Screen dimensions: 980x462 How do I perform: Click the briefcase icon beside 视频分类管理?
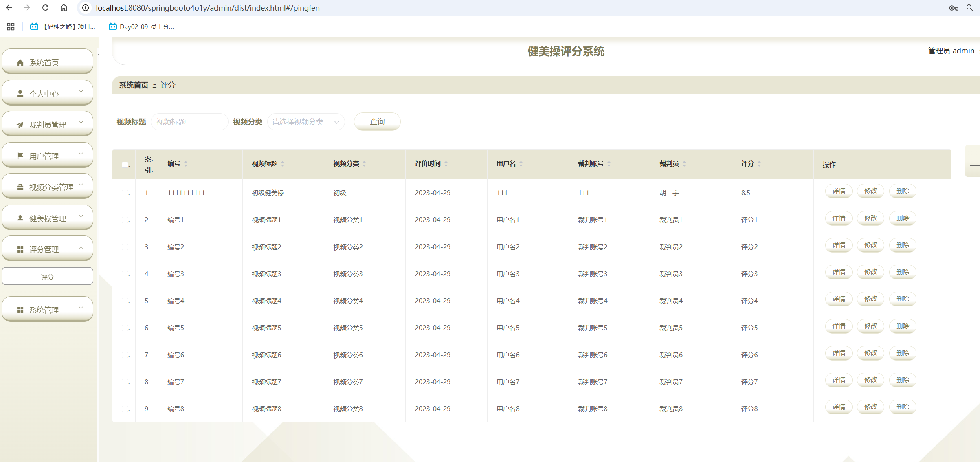20,187
